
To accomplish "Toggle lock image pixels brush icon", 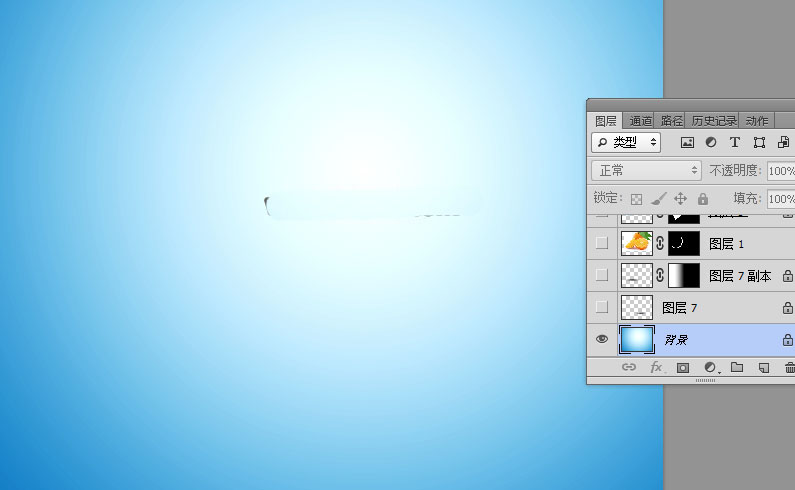I will pos(658,198).
